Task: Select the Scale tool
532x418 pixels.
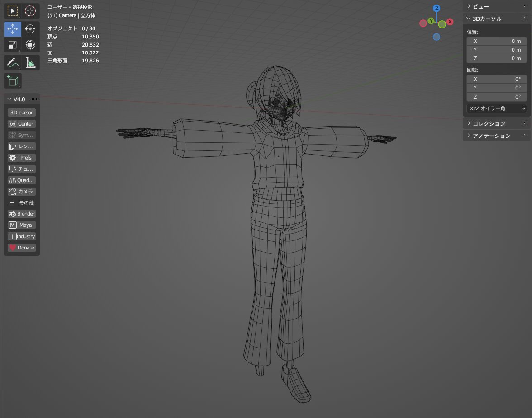Action: [x=12, y=45]
